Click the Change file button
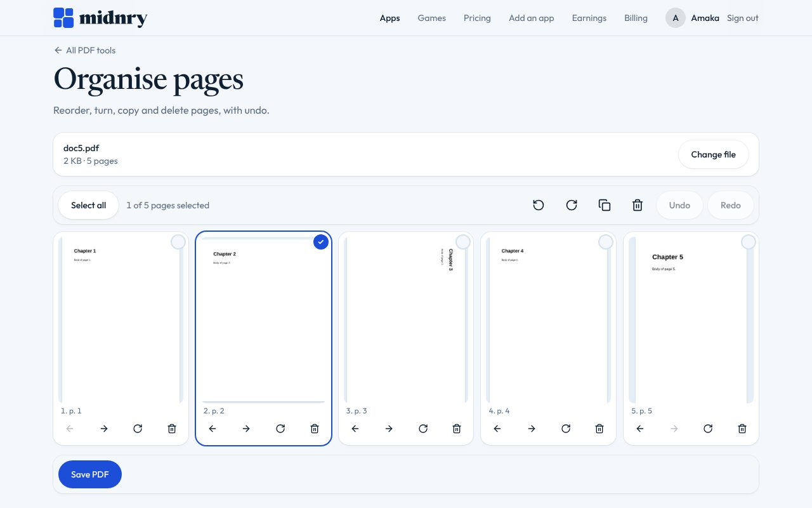 coord(714,154)
